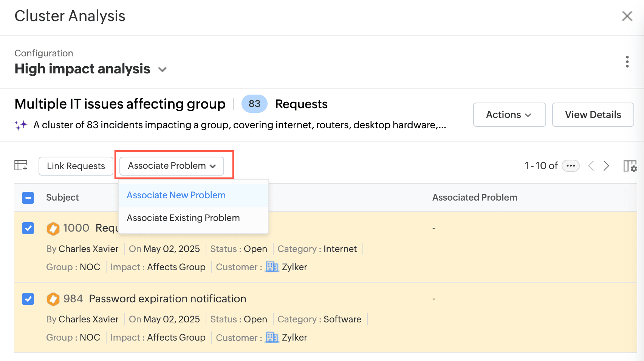Collapse the Associate Problem dropdown
This screenshot has height=361, width=644.
click(172, 166)
